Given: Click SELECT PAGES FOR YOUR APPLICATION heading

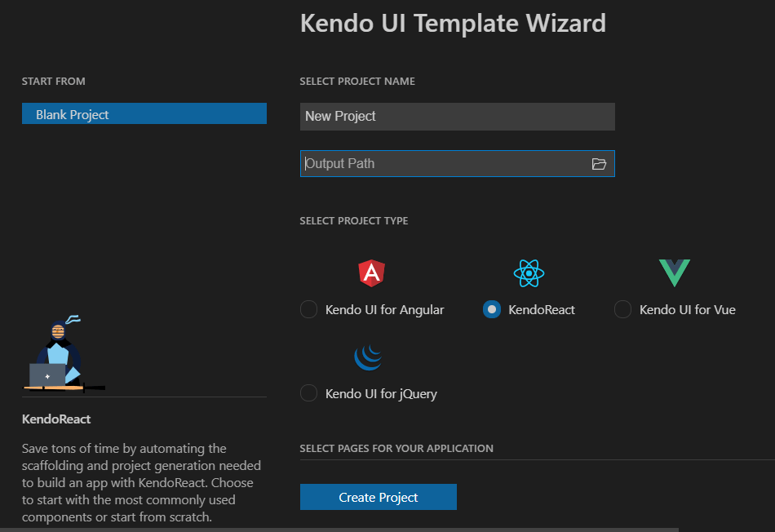Looking at the screenshot, I should coord(396,449).
